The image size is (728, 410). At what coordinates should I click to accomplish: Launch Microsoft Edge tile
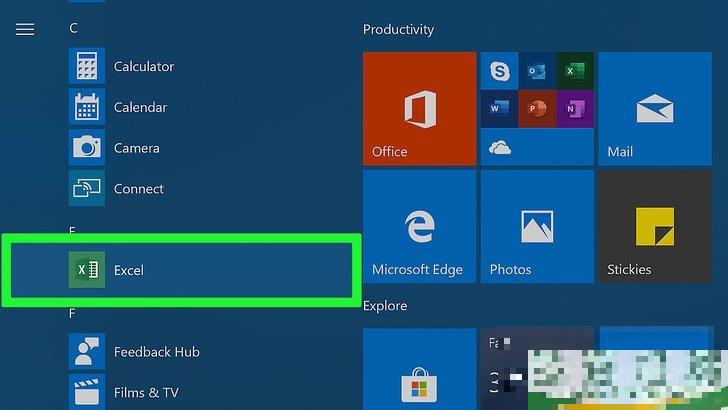tap(419, 226)
